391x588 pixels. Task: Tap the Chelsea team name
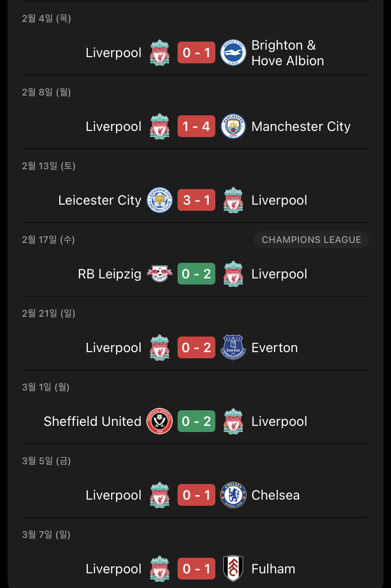(x=275, y=495)
